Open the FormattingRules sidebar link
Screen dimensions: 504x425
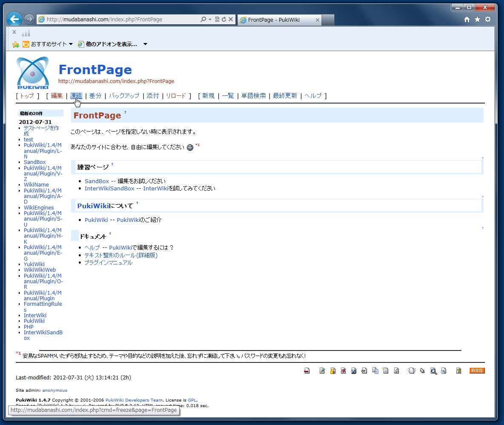(x=43, y=307)
